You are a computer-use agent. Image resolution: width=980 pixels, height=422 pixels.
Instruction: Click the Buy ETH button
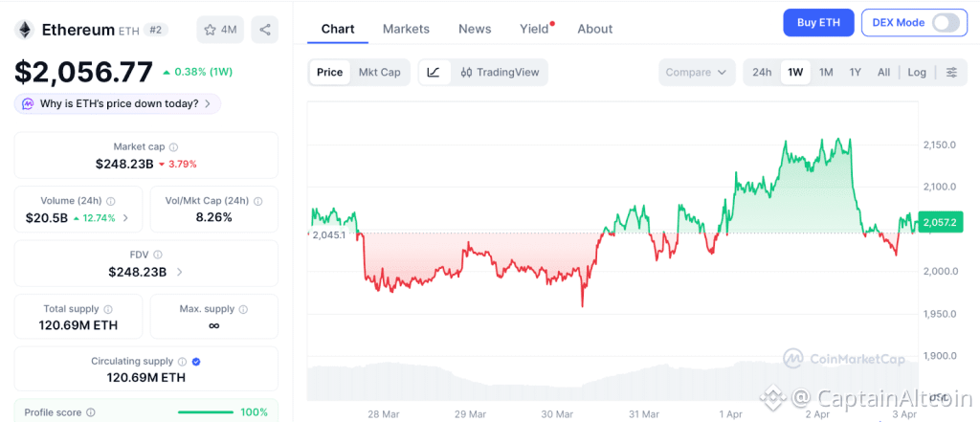click(x=818, y=22)
